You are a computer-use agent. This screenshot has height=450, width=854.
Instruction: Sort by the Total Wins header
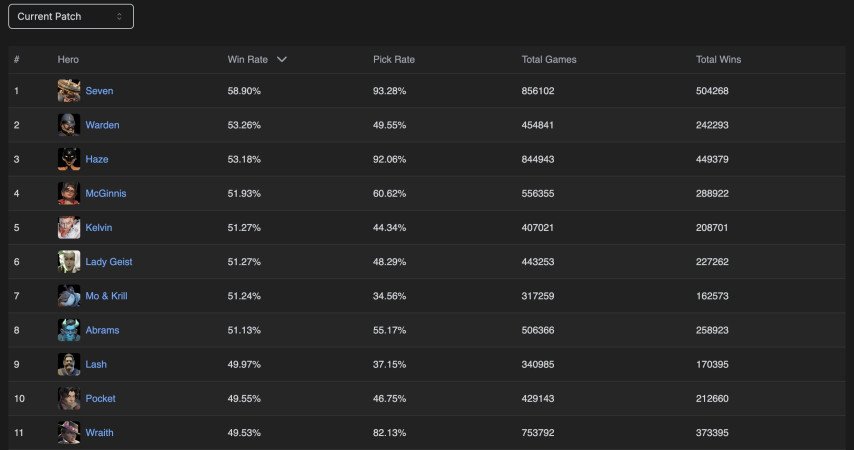click(718, 60)
